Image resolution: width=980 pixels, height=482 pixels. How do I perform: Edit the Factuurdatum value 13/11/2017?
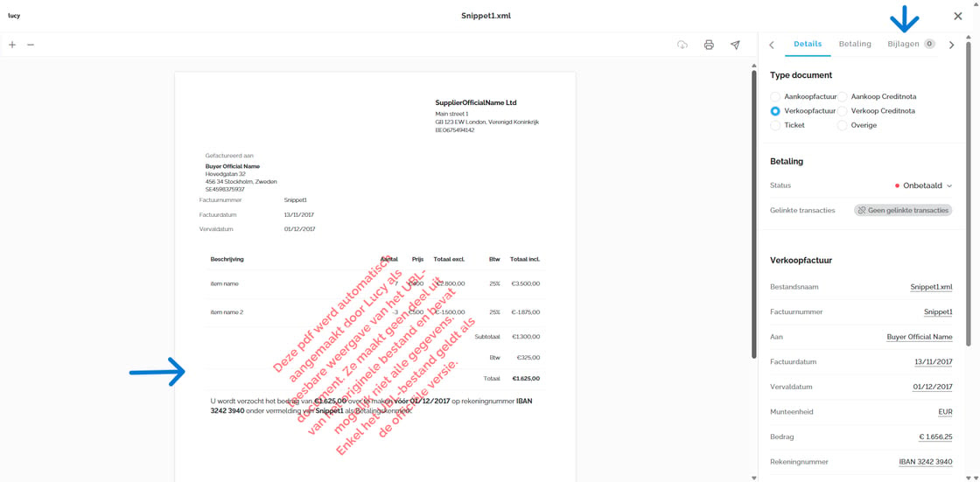click(x=933, y=362)
